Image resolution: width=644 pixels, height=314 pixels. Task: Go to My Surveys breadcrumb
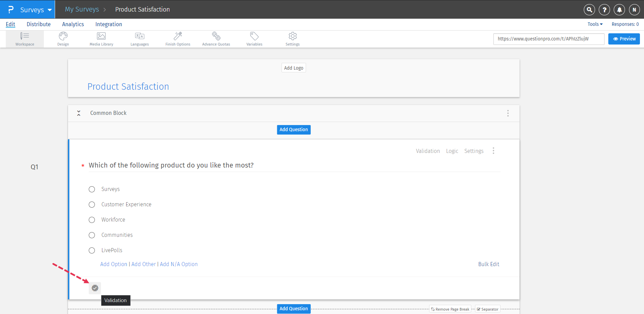point(82,10)
